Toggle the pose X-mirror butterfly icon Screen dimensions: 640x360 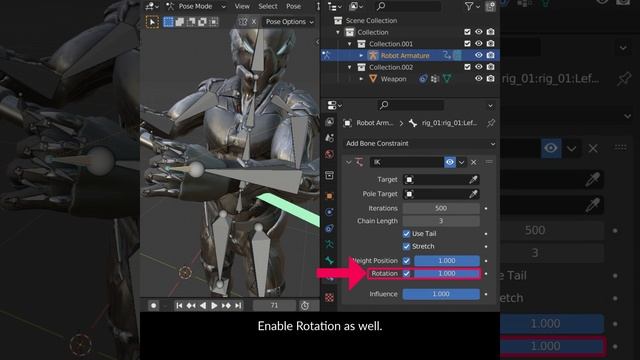coord(243,22)
